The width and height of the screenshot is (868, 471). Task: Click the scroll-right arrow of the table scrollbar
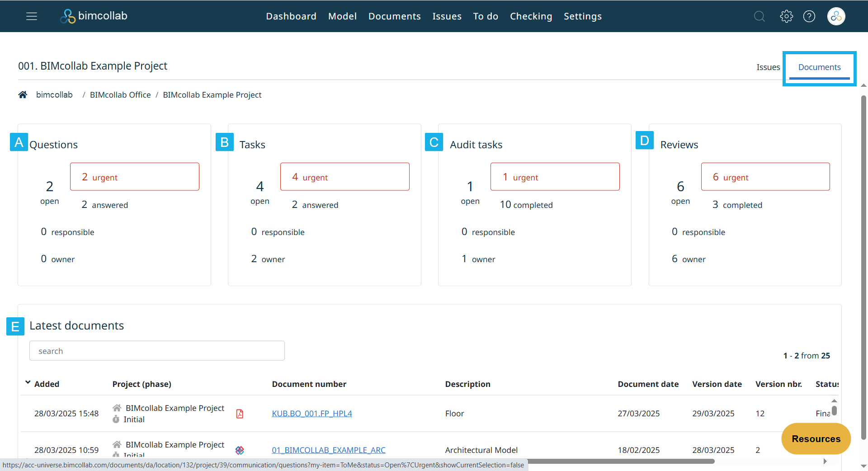coord(825,462)
